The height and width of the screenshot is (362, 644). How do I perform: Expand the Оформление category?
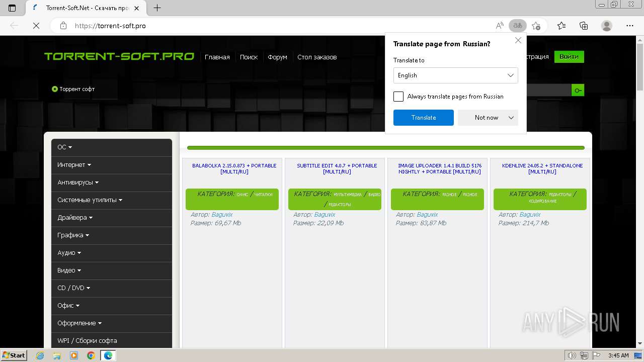(x=112, y=323)
